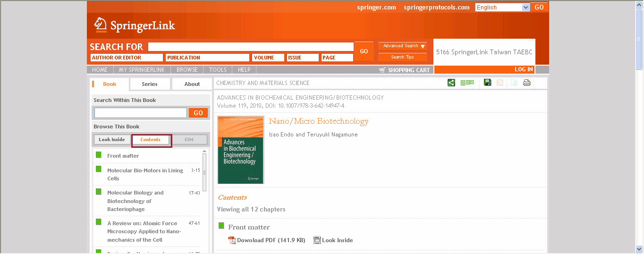Click the LOG IN link
The height and width of the screenshot is (254, 644).
coord(524,69)
